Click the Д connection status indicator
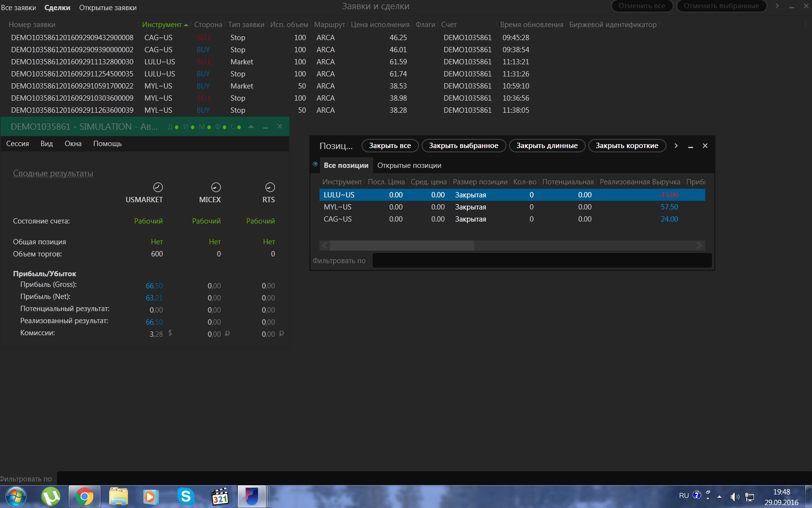This screenshot has width=812, height=508. 173,127
